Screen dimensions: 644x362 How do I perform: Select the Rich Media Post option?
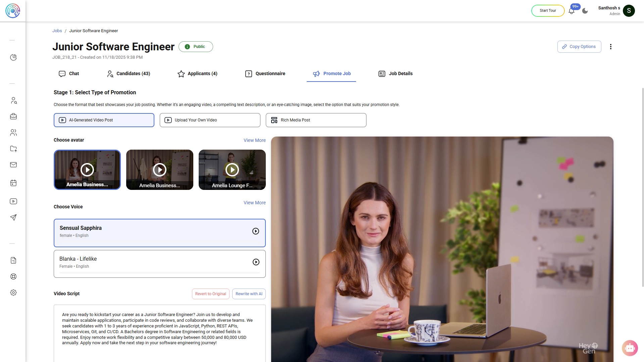[316, 120]
